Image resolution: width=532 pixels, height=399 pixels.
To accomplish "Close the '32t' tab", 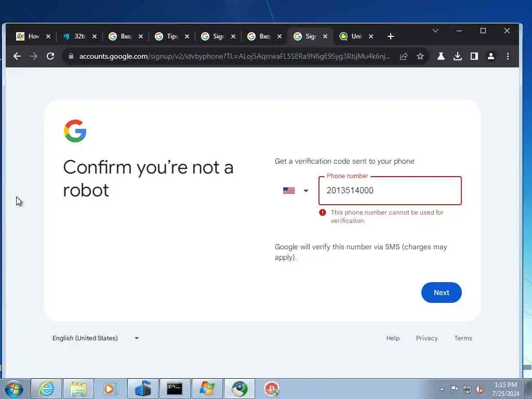I will coord(95,36).
